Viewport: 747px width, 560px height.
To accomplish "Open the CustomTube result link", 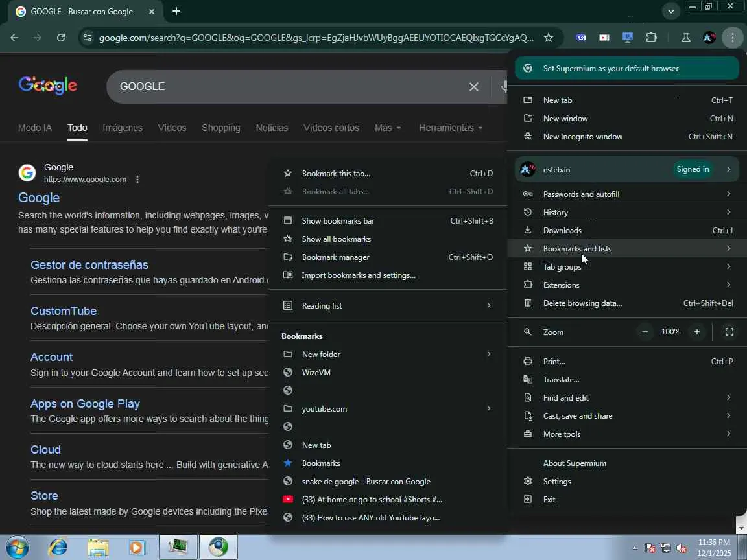I will (x=64, y=311).
